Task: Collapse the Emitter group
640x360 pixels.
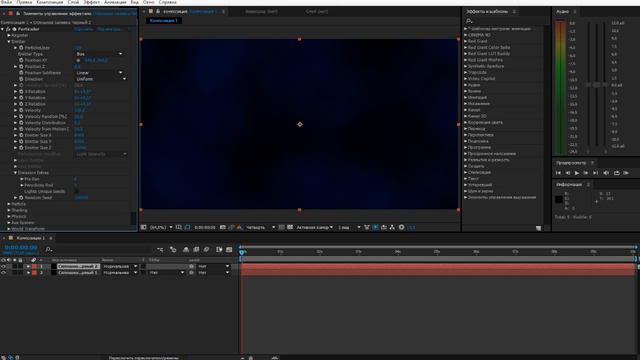Action: click(x=9, y=42)
